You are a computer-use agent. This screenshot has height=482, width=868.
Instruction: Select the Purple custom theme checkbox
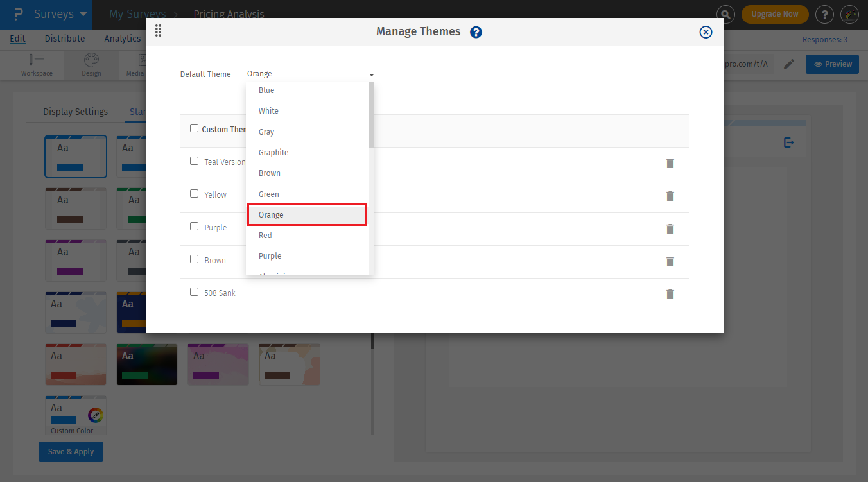point(195,227)
